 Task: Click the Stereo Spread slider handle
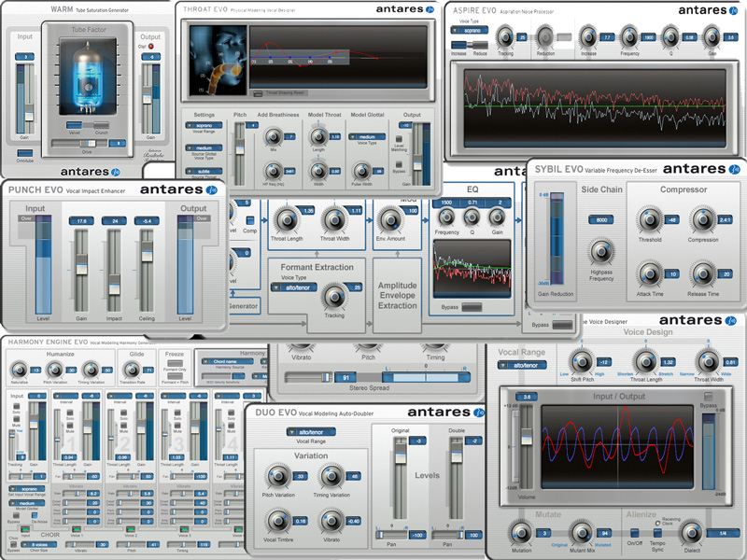coord(326,378)
